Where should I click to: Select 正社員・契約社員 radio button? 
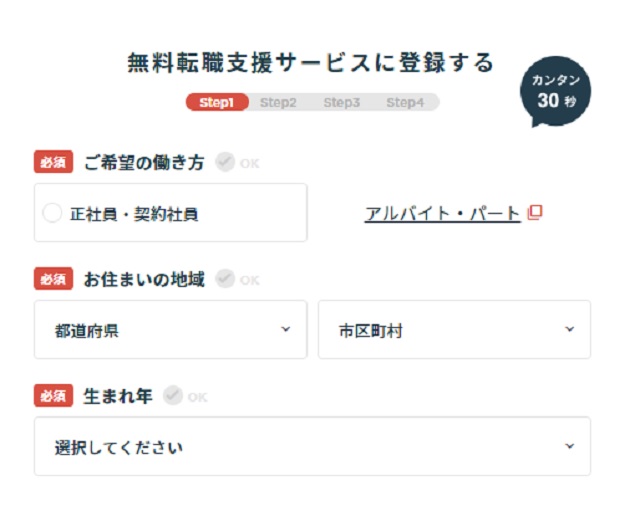click(52, 213)
